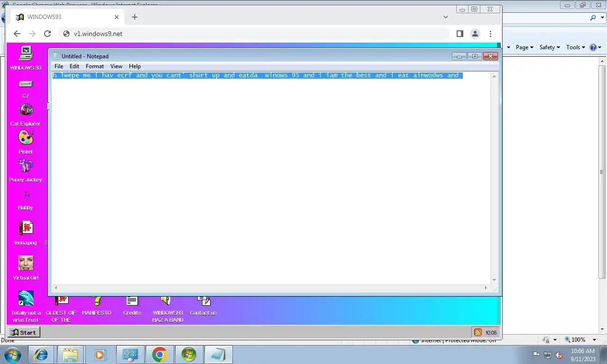Screen dimensions: 607x364
Task: Click the Notepad vertical scrollbar down arrow
Action: click(x=494, y=280)
